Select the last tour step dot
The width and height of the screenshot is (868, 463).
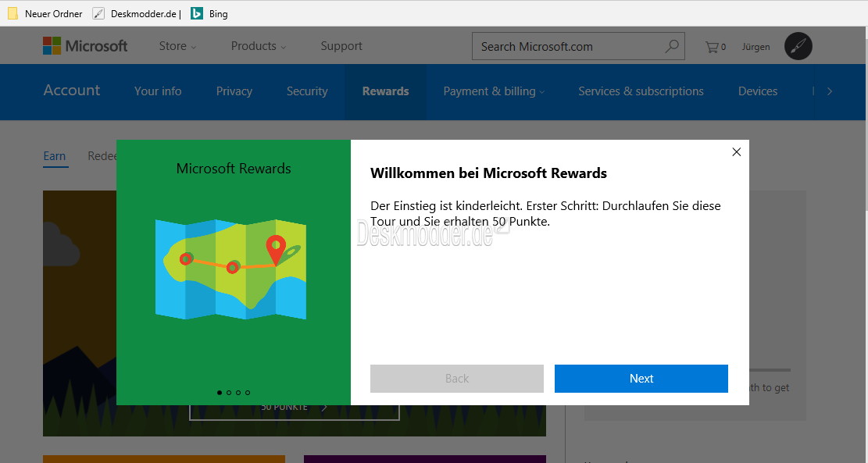248,393
